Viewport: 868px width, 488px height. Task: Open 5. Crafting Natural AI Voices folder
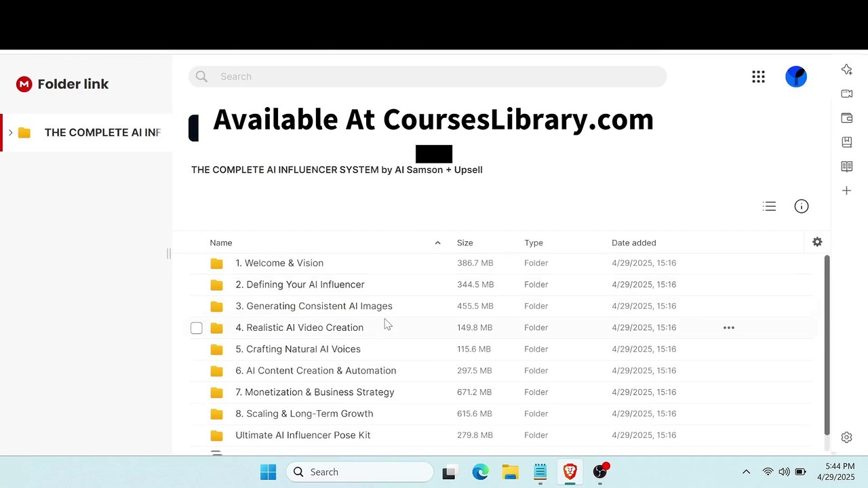[298, 349]
